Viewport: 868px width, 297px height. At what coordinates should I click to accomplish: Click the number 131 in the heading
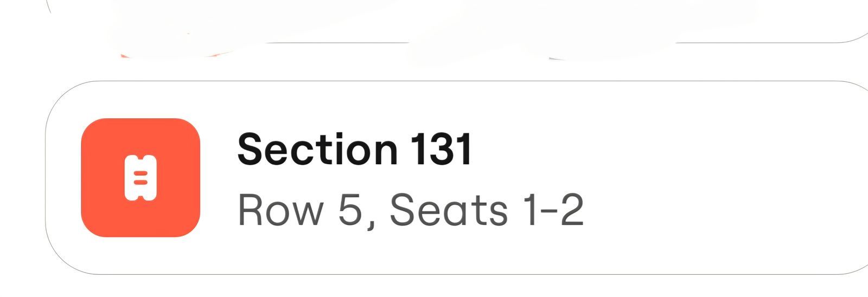pos(441,149)
